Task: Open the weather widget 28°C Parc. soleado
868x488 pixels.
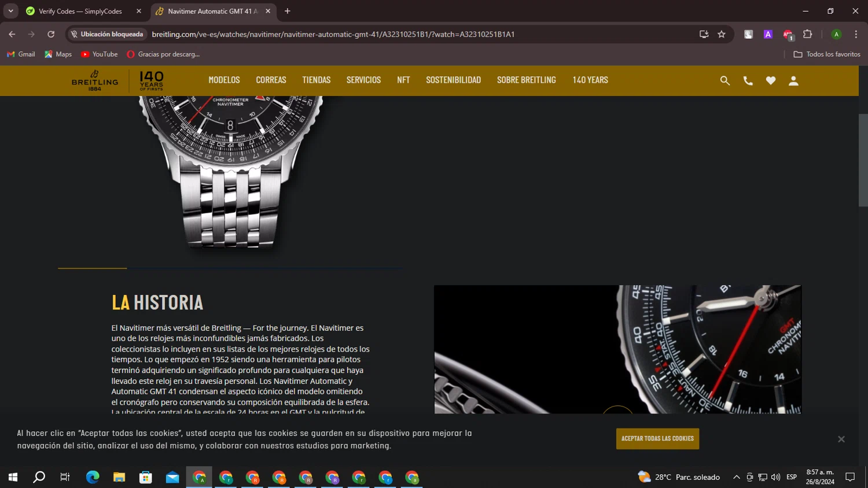Action: (x=679, y=477)
